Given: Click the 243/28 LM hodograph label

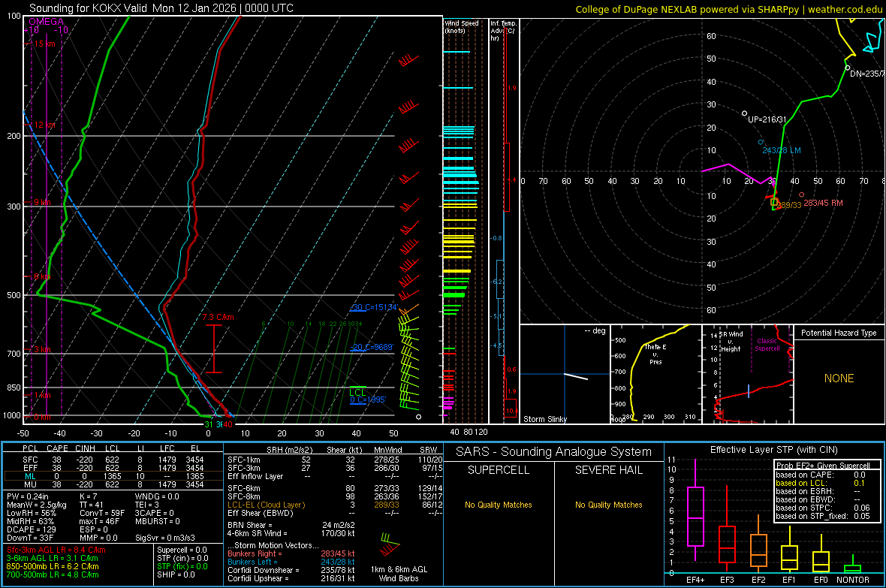Looking at the screenshot, I should (x=782, y=150).
